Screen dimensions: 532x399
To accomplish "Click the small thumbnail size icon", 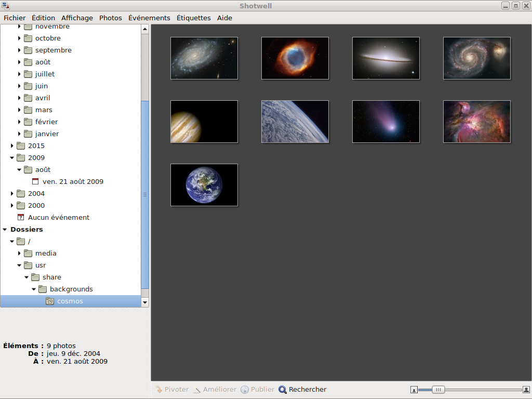I will coord(414,390).
